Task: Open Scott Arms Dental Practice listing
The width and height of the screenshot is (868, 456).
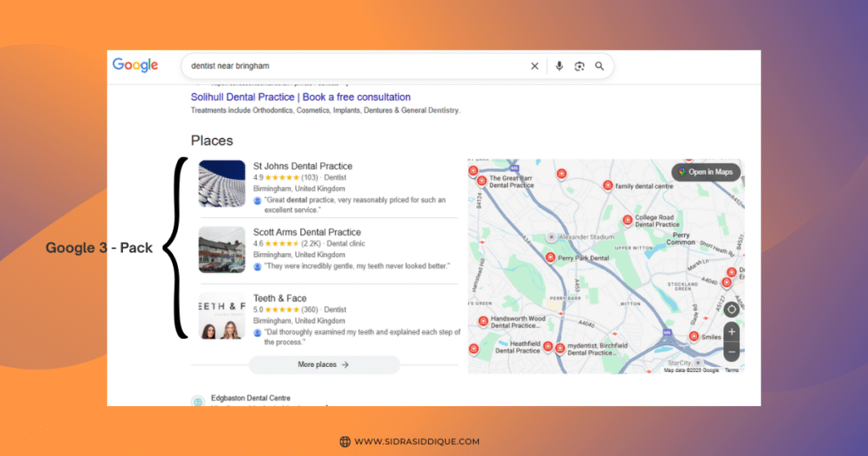Action: 307,232
